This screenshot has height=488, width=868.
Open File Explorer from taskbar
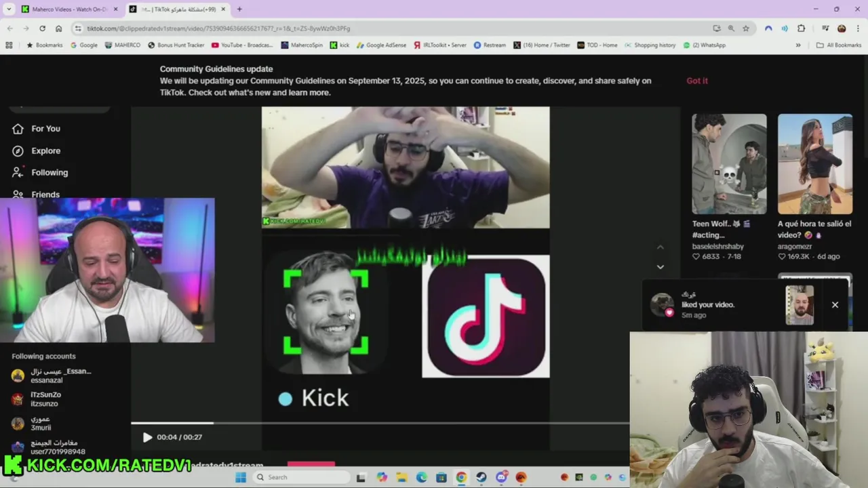(401, 477)
